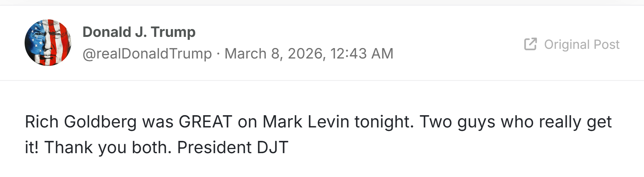This screenshot has height=177, width=644.
Task: Click the Donald J. Trump display name
Action: click(x=139, y=32)
